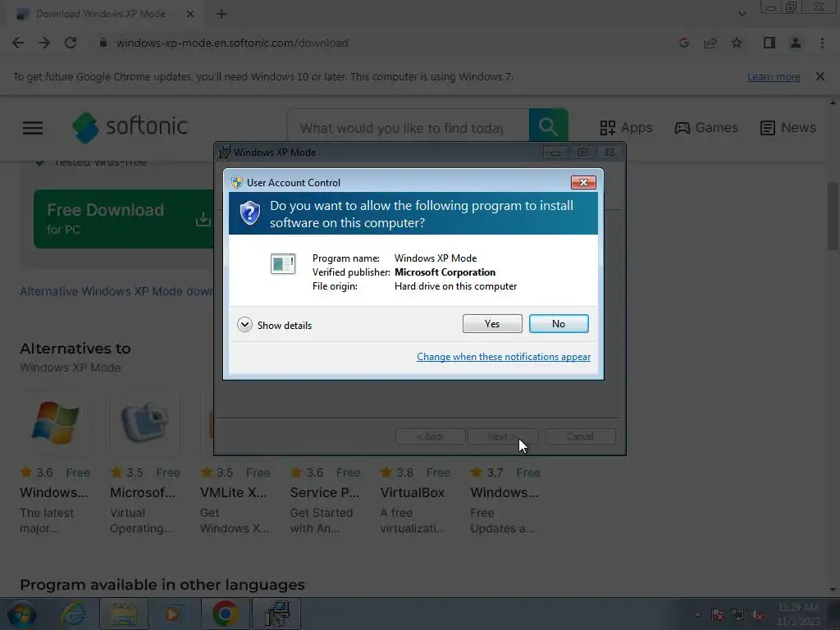Image resolution: width=840 pixels, height=630 pixels.
Task: Open Chrome three-dot menu
Action: [x=822, y=43]
